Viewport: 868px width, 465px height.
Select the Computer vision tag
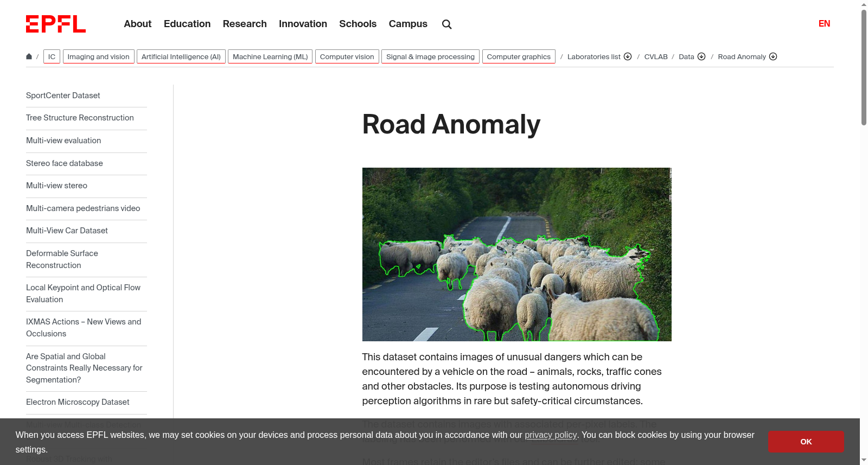tap(347, 56)
